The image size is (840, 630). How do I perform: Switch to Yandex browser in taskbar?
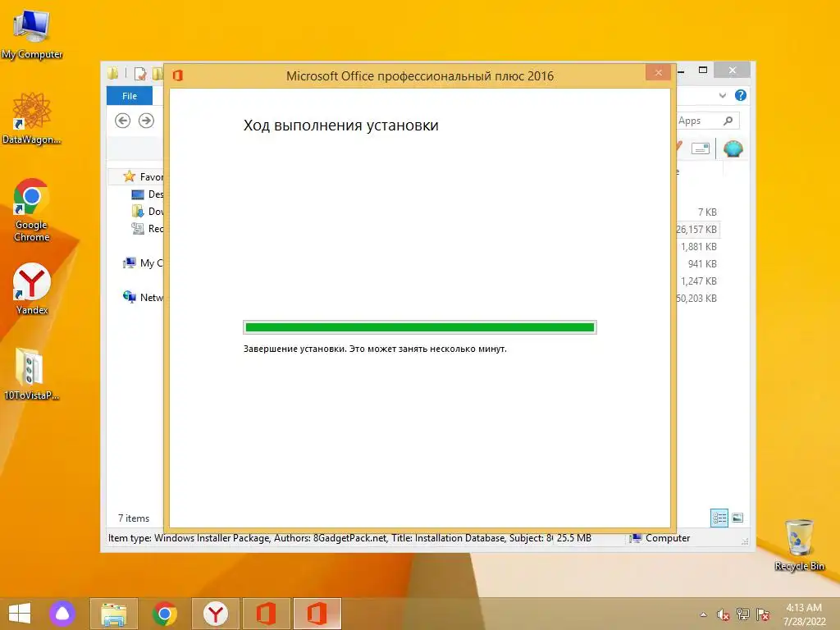pos(216,614)
